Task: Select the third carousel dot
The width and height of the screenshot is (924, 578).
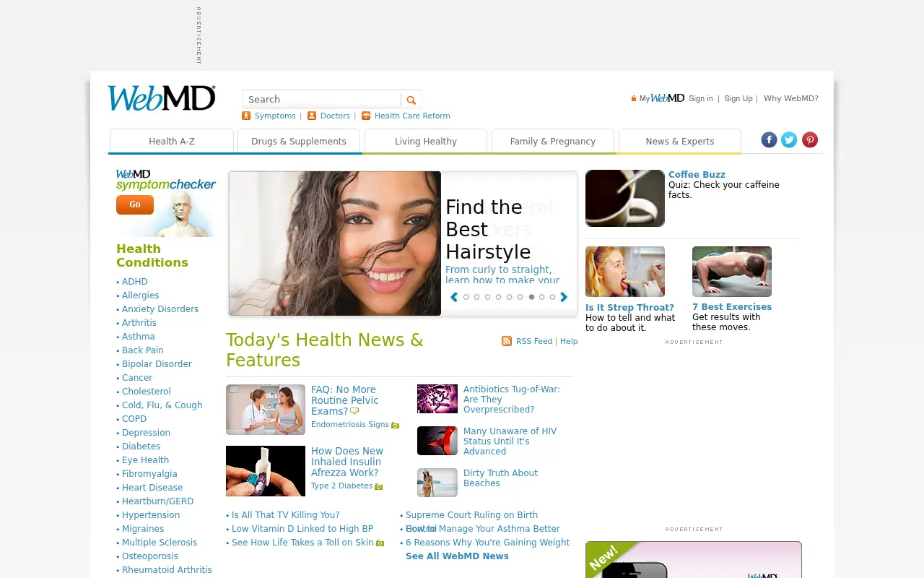Action: point(487,297)
